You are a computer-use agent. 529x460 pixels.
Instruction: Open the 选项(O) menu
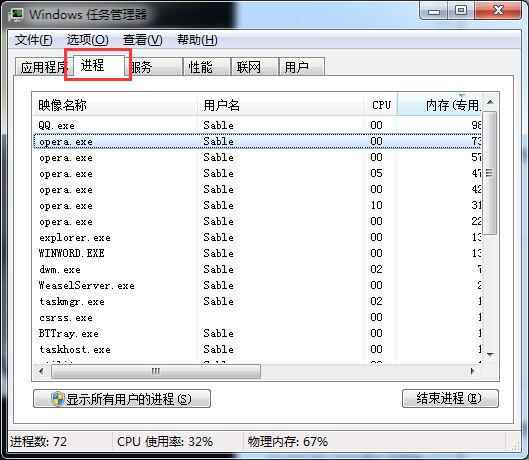coord(87,40)
